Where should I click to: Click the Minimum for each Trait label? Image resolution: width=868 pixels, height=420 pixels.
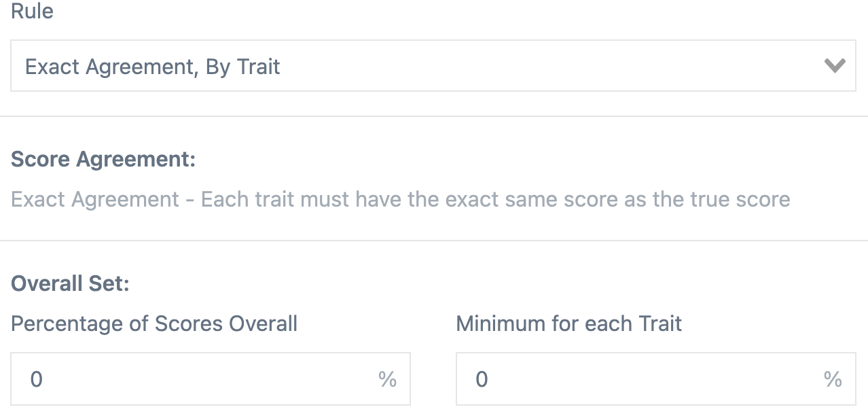point(568,323)
